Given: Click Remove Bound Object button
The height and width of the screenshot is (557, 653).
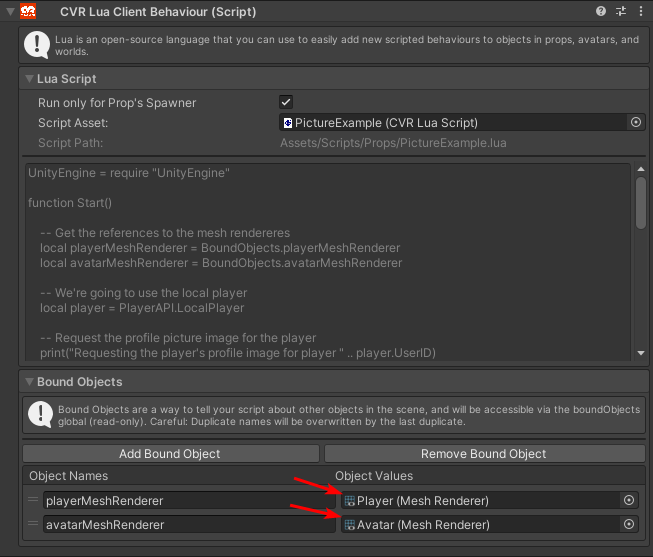Looking at the screenshot, I should pos(484,454).
